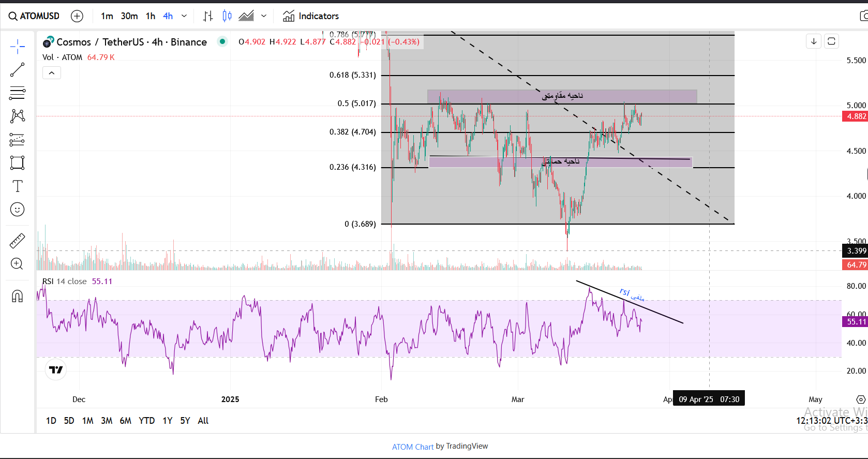Open the Fibonacci retracement tool

pyautogui.click(x=17, y=93)
